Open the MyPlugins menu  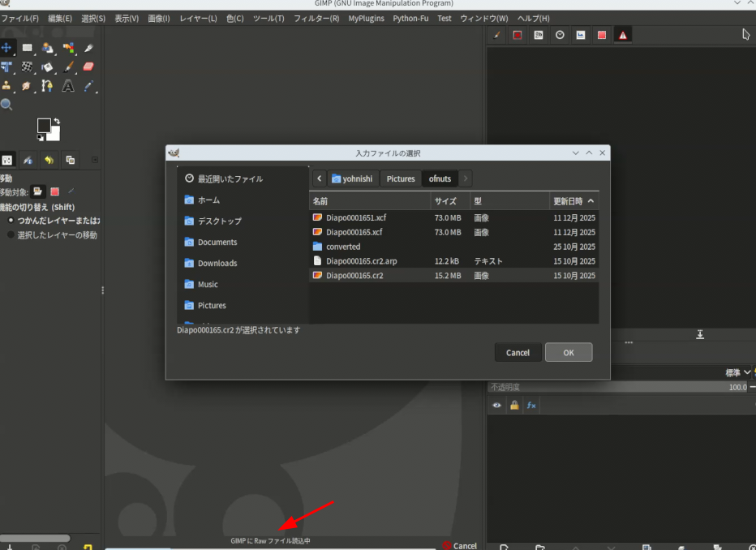click(x=367, y=19)
